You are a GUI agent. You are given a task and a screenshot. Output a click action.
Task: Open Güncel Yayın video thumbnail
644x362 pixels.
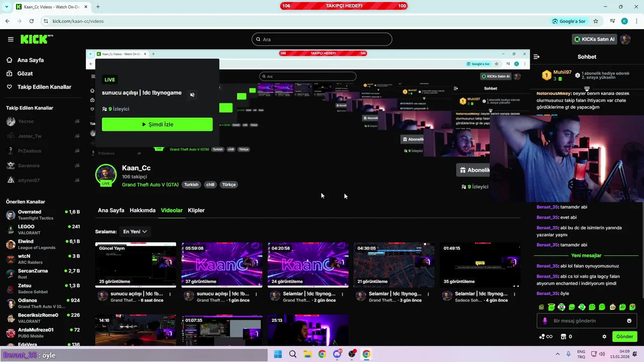[x=136, y=265]
